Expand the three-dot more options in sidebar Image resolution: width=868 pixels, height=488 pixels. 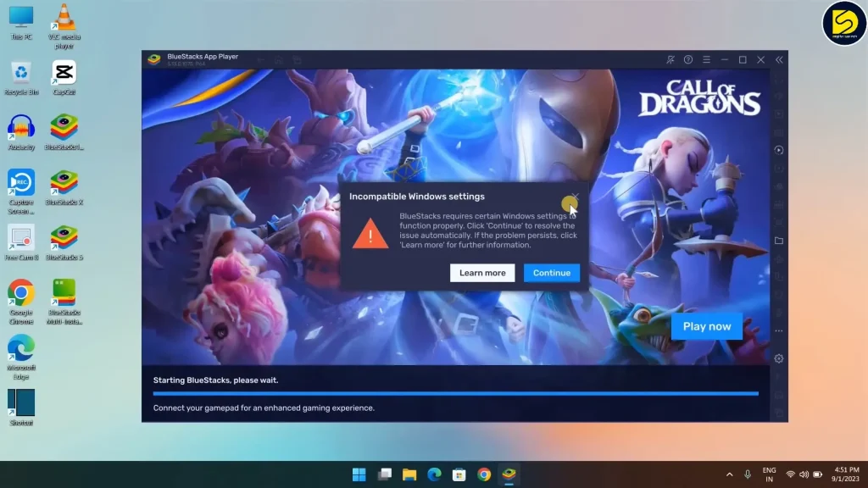[778, 331]
